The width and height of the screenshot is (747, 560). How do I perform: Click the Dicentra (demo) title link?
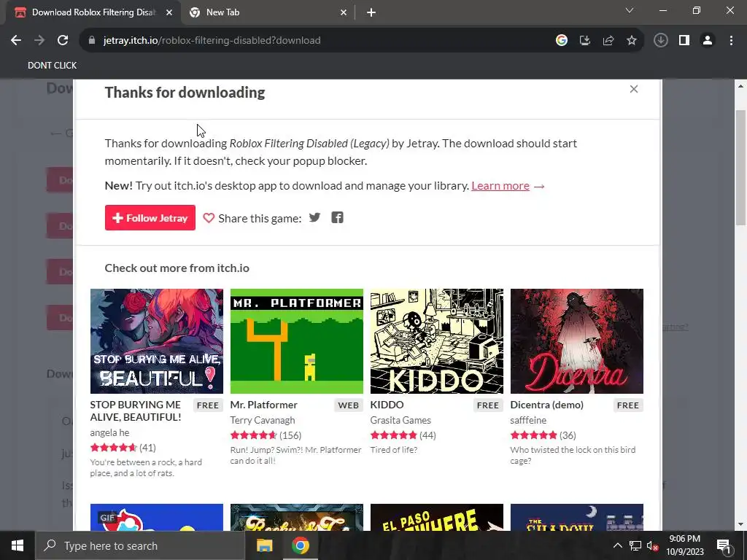point(547,405)
